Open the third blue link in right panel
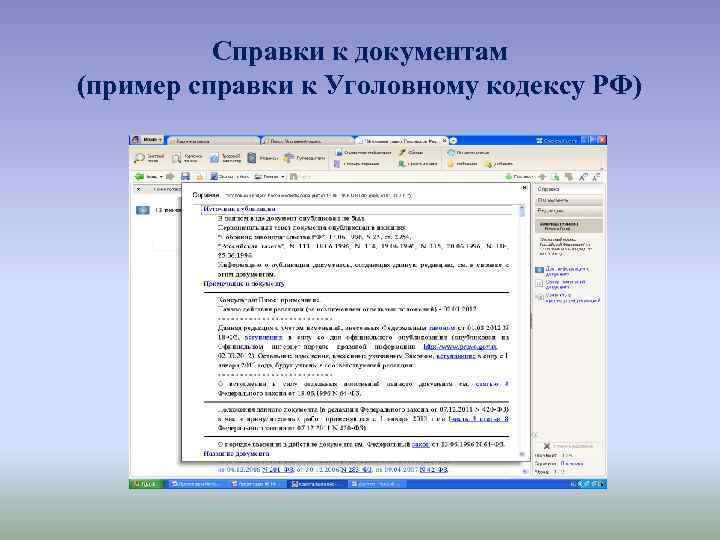720x540 pixels. pos(573,298)
